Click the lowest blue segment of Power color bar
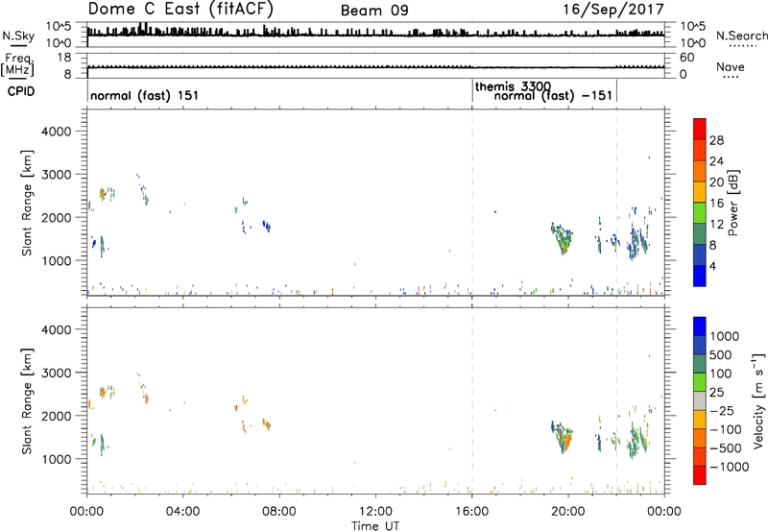This screenshot has width=768, height=532. [700, 276]
